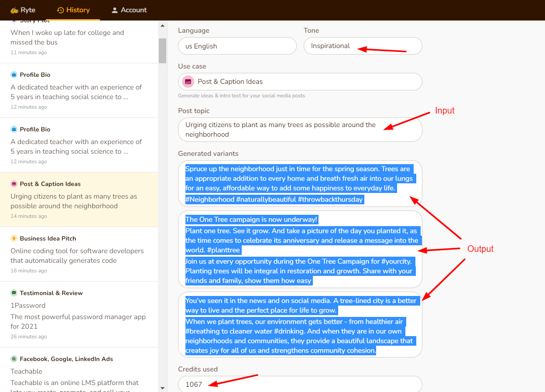Click the Business Idea Pitch lightbulb icon

[14, 238]
